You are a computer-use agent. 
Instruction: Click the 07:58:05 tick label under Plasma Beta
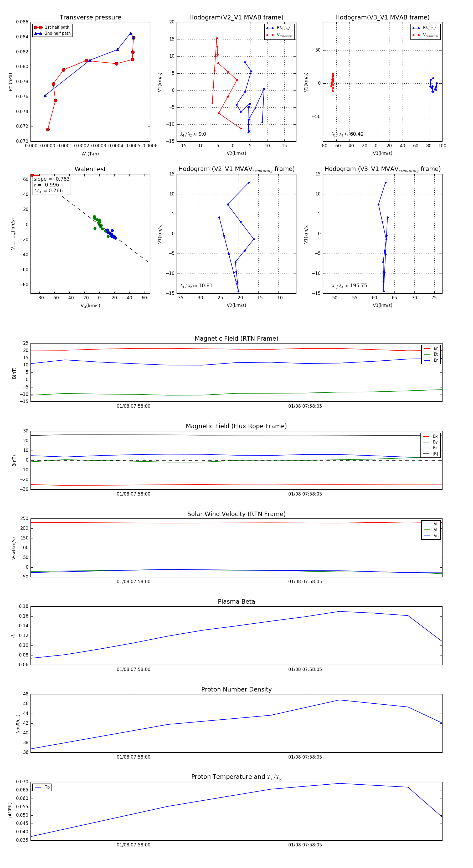click(305, 669)
